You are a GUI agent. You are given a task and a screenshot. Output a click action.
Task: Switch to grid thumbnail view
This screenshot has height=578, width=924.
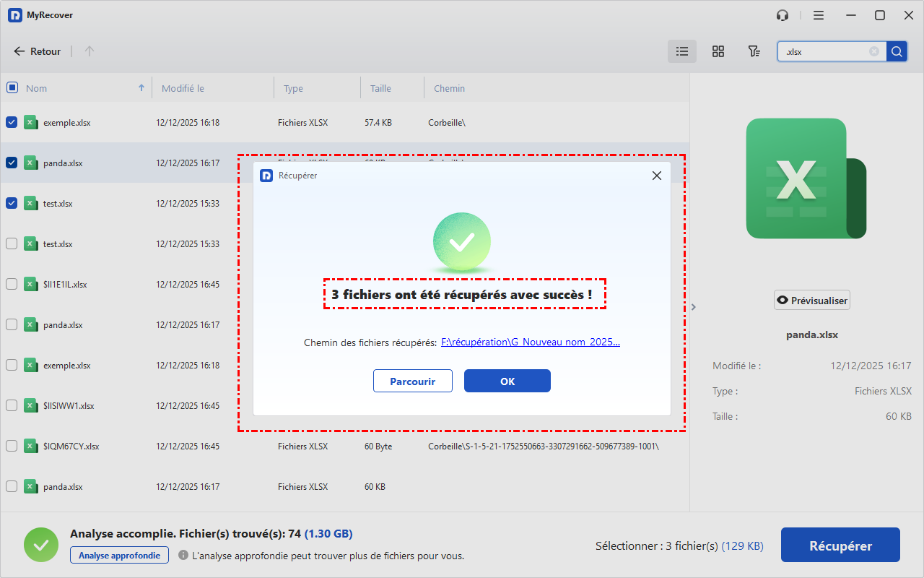(x=718, y=51)
